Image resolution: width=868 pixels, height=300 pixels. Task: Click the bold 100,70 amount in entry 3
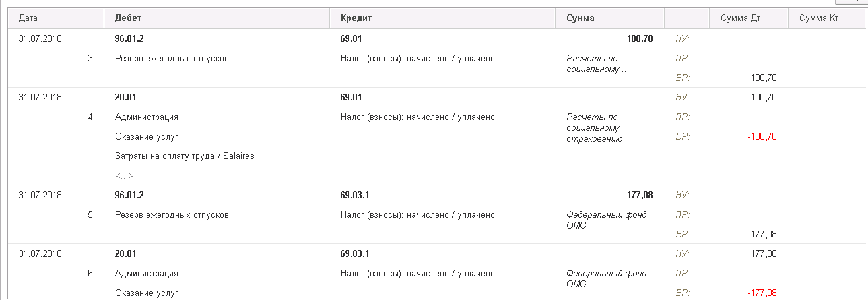tap(639, 39)
